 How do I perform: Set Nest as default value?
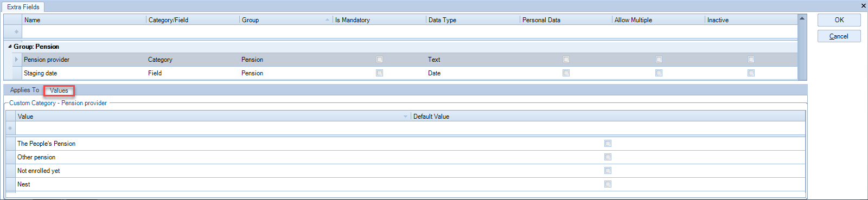[608, 184]
